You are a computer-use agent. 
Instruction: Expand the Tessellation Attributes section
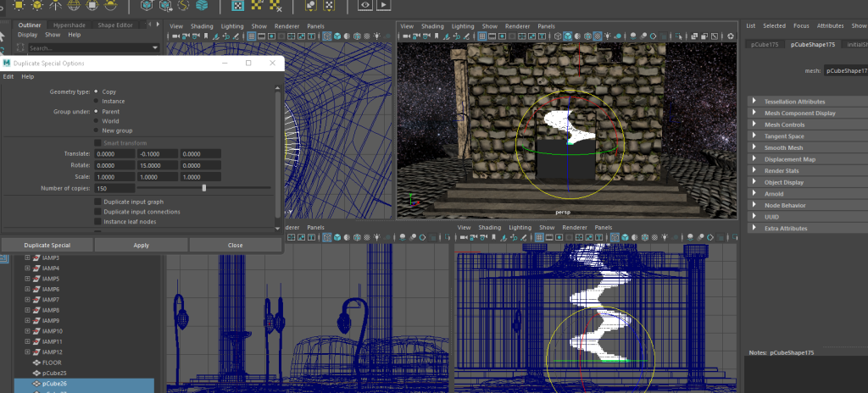(754, 102)
